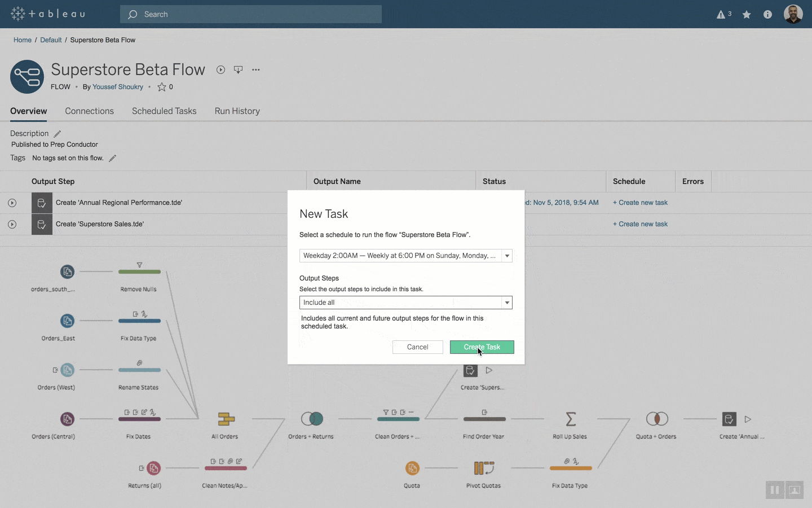Run the Superstore Beta Flow play icon
Screen dimensions: 812x508
(x=220, y=69)
